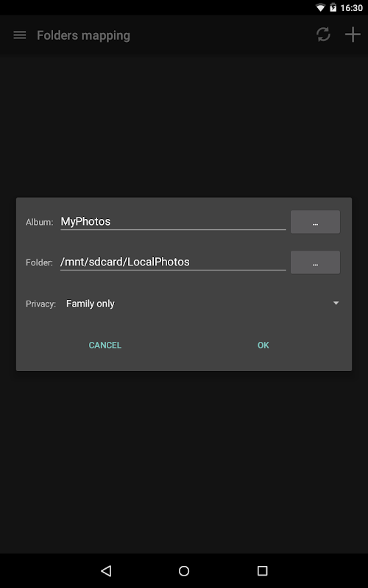Confirm the mapping with OK
The height and width of the screenshot is (588, 368).
263,345
